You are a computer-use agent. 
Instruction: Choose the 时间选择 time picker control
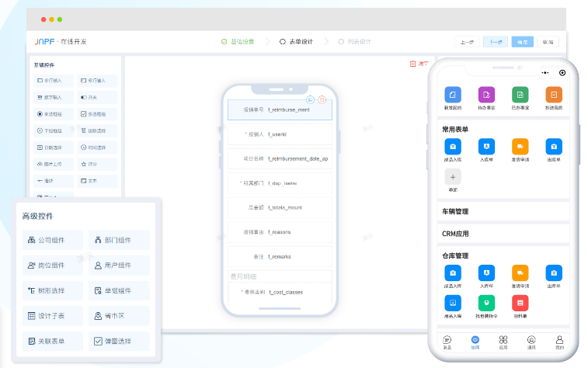[98, 148]
